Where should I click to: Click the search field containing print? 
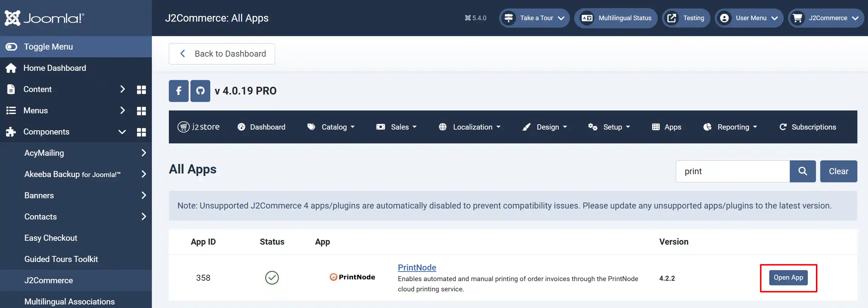733,171
